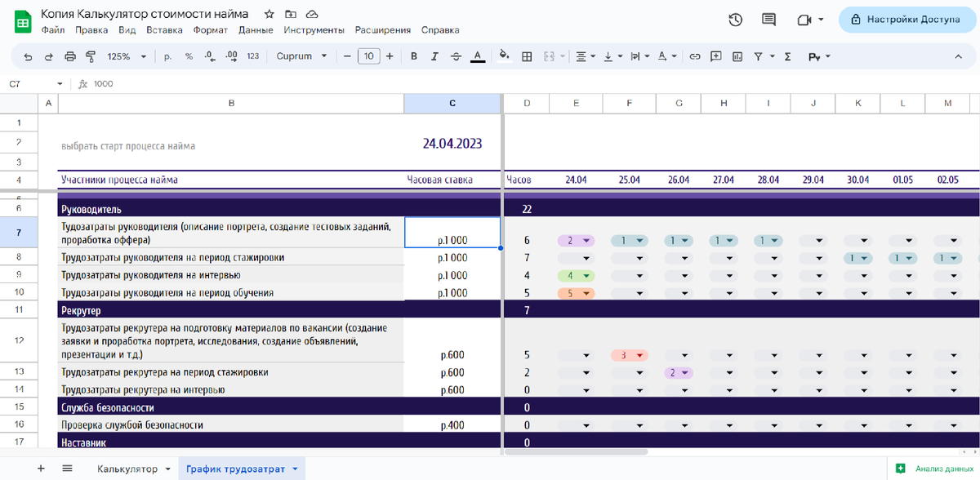Screen dimensions: 980x480
Task: Decrease font size with minus button
Action: click(x=347, y=56)
